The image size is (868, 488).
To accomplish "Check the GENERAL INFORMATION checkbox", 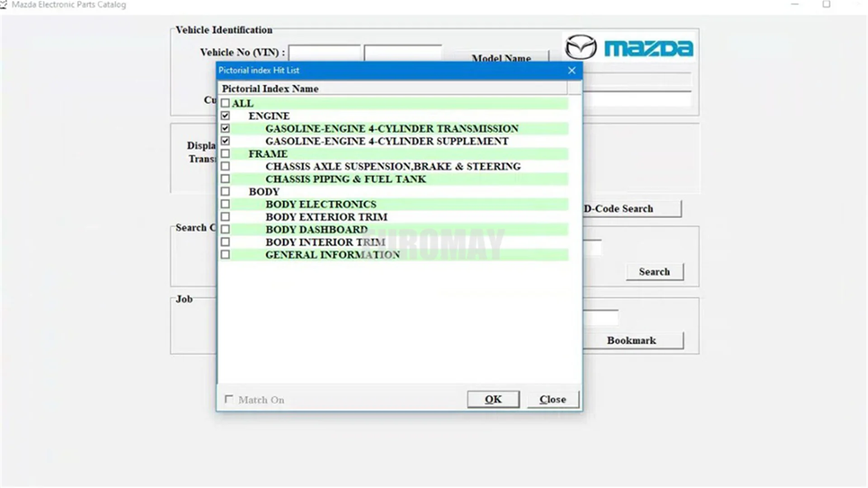I will (x=225, y=255).
